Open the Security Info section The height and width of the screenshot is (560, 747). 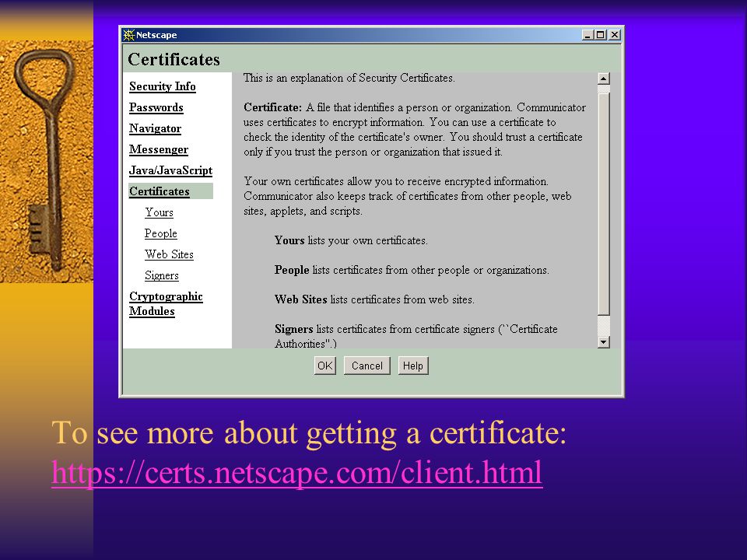tap(163, 86)
